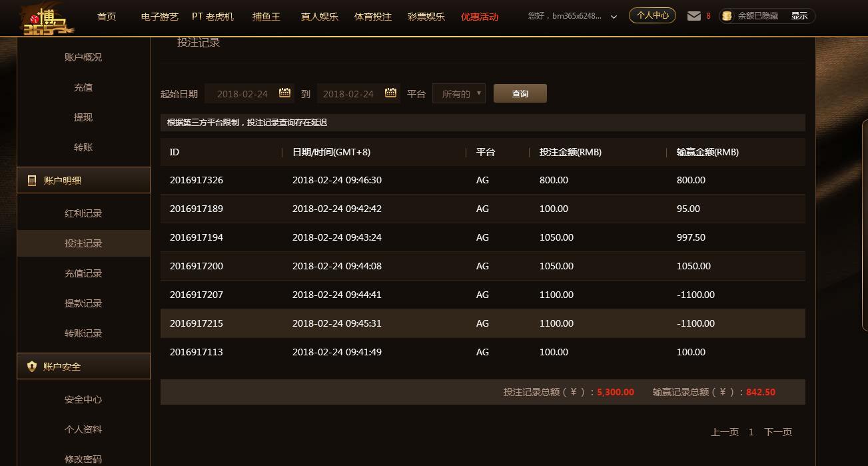The height and width of the screenshot is (466, 868).
Task: Open the 平台 platform dropdown
Action: [x=459, y=94]
